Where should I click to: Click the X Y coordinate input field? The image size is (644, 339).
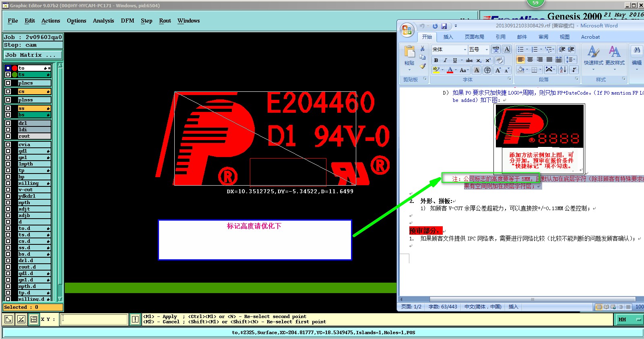point(94,320)
